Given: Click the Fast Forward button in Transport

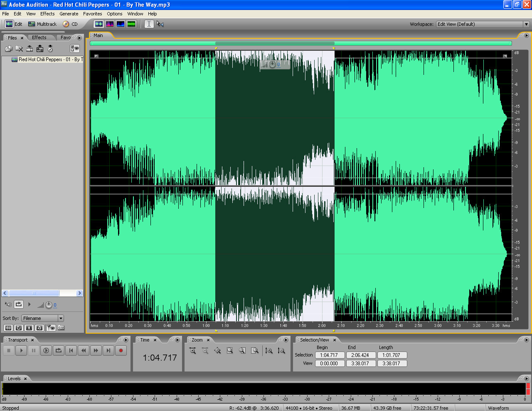Looking at the screenshot, I should [96, 351].
